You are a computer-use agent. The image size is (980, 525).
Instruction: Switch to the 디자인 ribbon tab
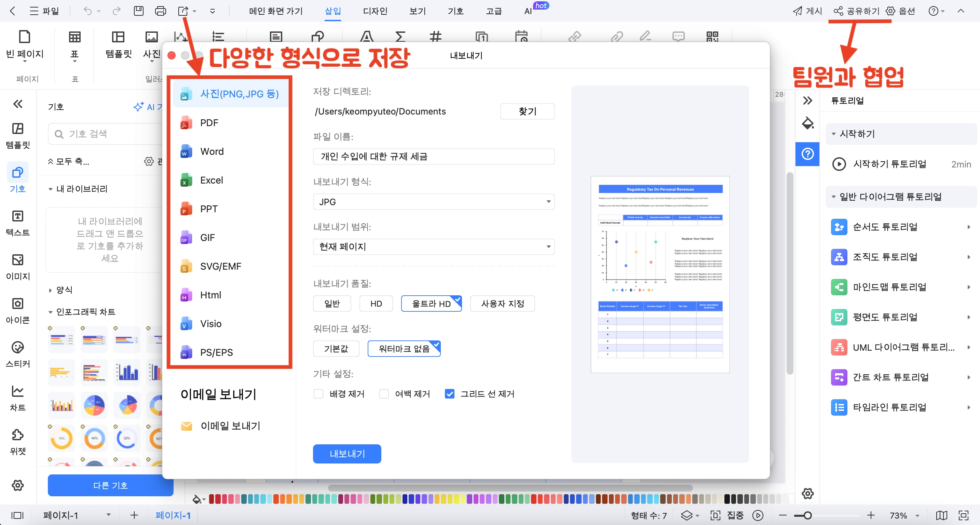(x=375, y=11)
